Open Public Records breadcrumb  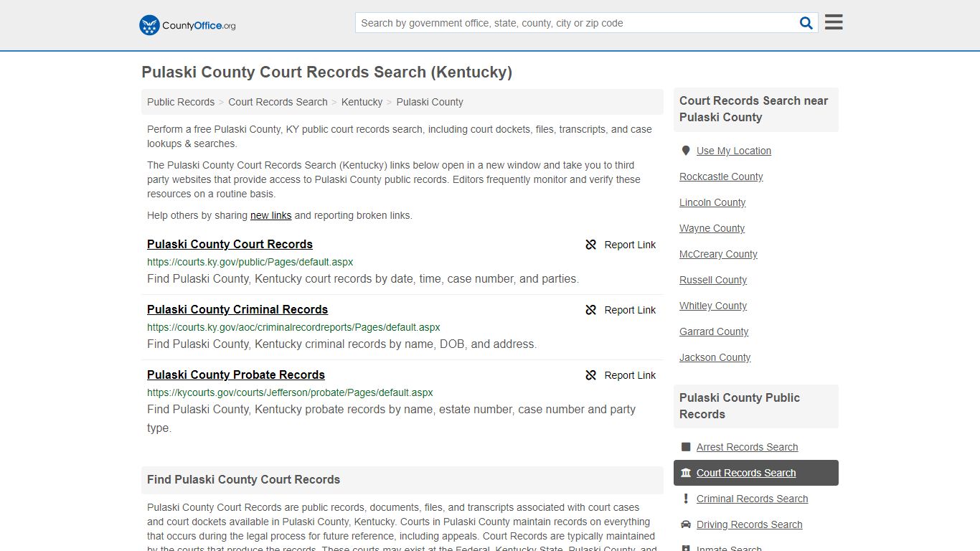[x=181, y=102]
